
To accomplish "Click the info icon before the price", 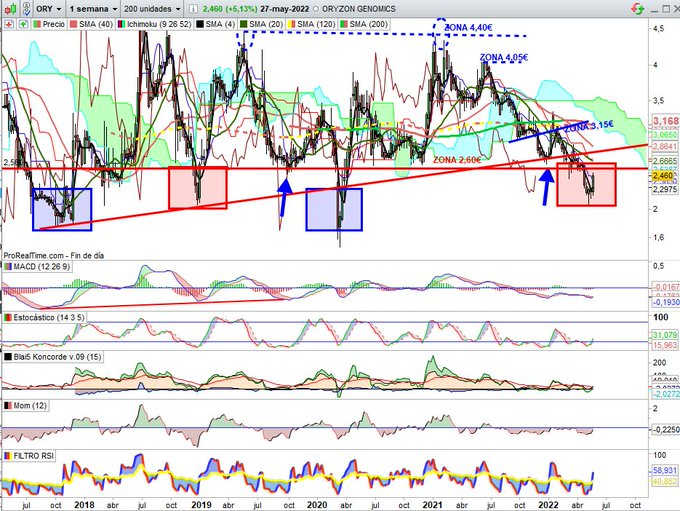I will 193,9.
